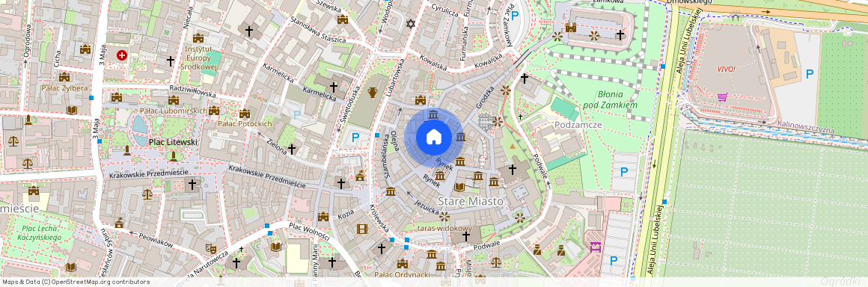Screen dimensions: 868x287
Task: Select the Grodzka street label
Action: click(484, 98)
